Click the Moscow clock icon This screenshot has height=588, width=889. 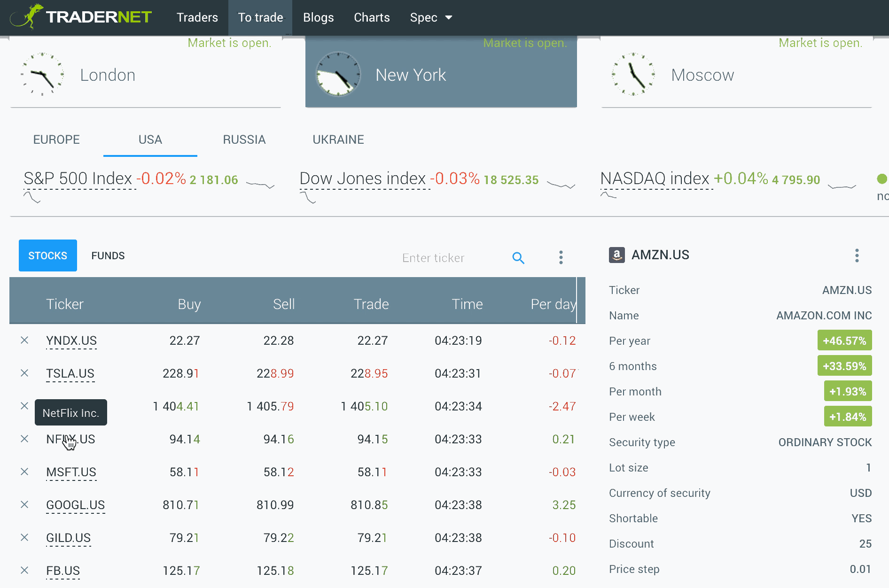click(633, 74)
